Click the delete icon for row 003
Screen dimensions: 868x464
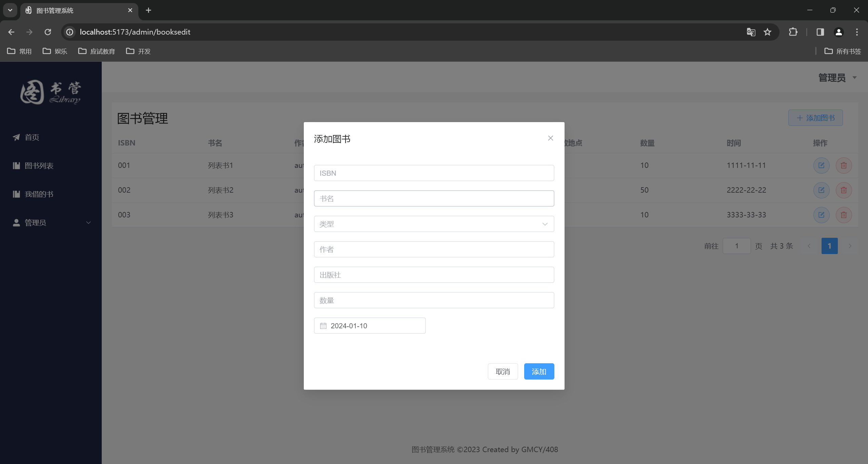[844, 215]
